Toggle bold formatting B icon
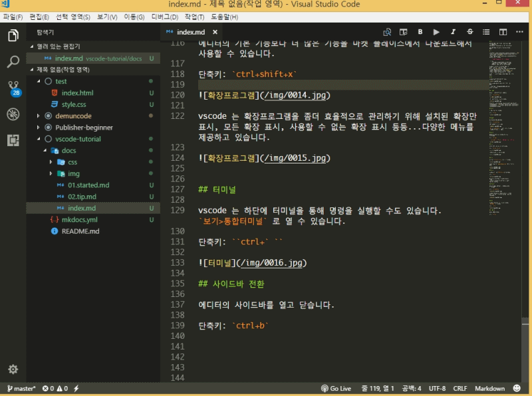 (x=420, y=32)
